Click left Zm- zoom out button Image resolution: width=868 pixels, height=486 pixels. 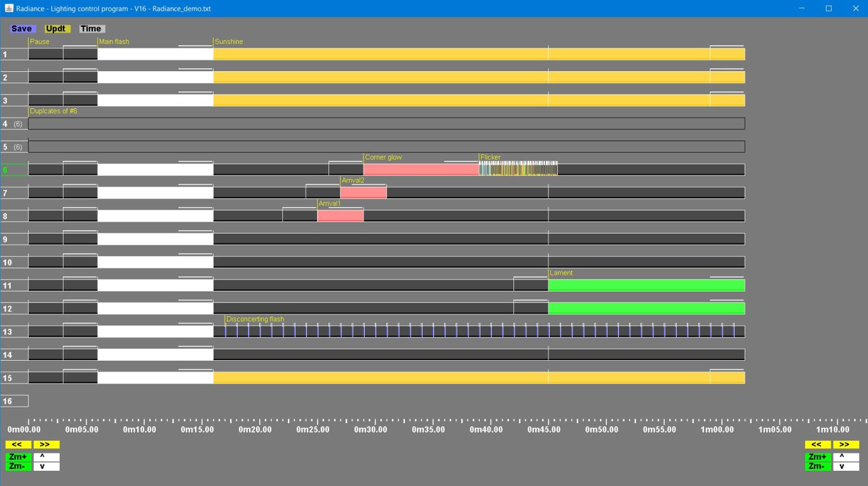pos(18,466)
